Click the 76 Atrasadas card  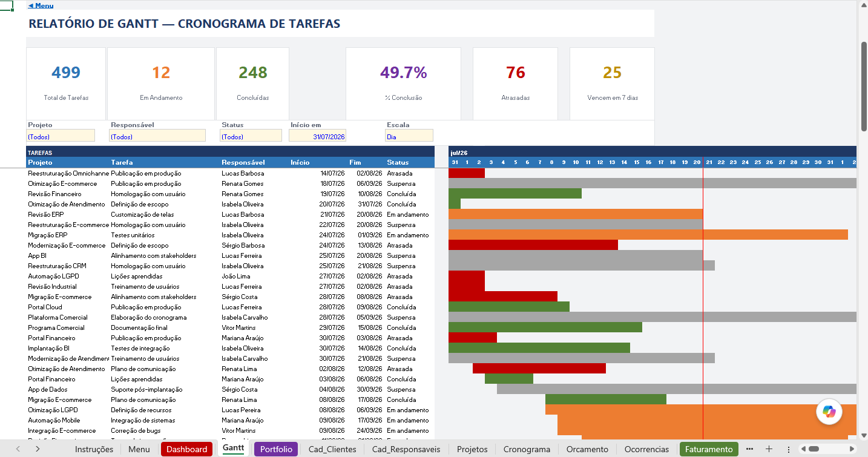(x=515, y=84)
